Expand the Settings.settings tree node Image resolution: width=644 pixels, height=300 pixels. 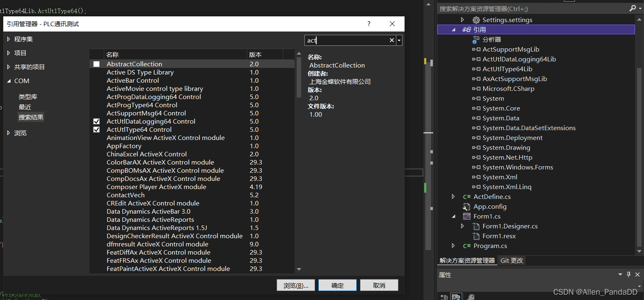pyautogui.click(x=462, y=20)
